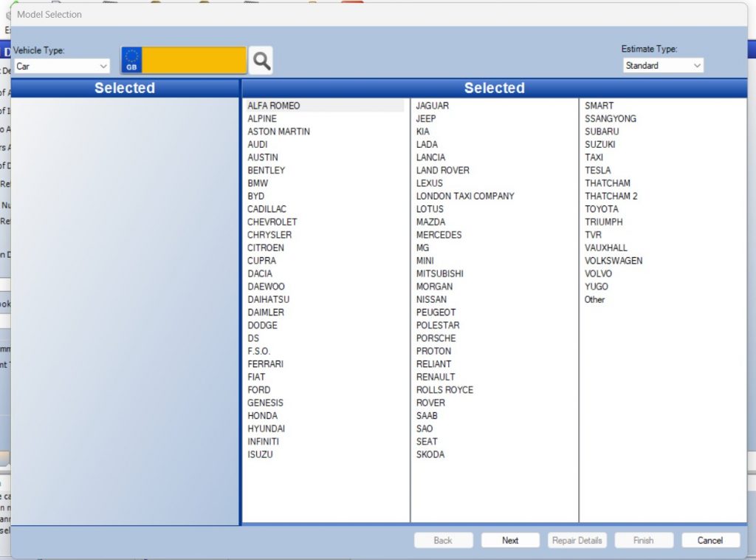The width and height of the screenshot is (756, 560).
Task: Select DODGE make
Action: click(x=262, y=325)
